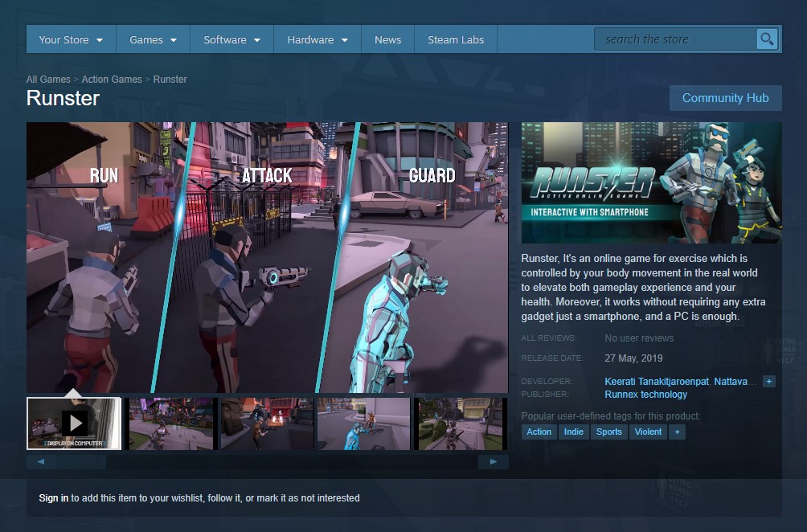Select the fourth thumbnail with cyan character
Viewport: 807px width, 532px height.
(x=364, y=424)
